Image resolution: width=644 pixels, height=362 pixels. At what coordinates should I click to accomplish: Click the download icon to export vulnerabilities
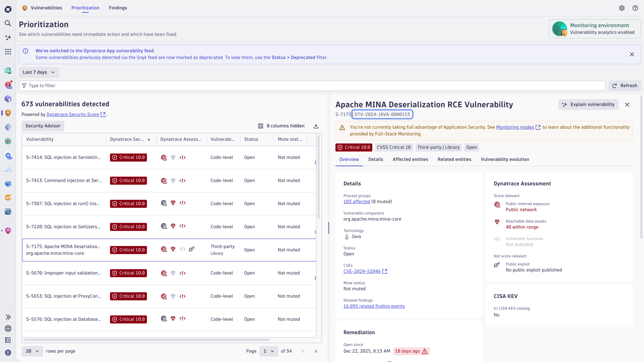click(x=315, y=126)
